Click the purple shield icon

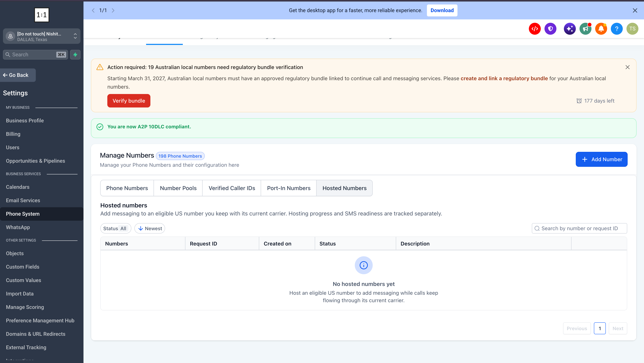[550, 29]
